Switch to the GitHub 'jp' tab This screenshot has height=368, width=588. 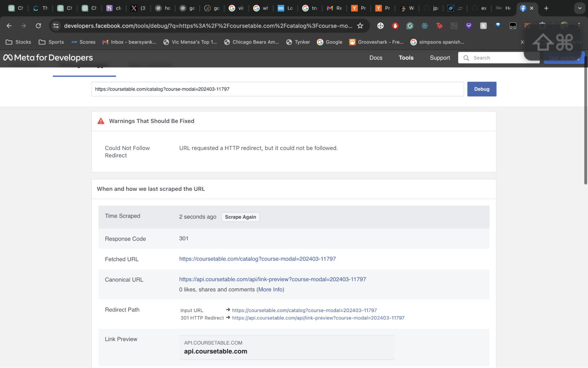pyautogui.click(x=431, y=8)
